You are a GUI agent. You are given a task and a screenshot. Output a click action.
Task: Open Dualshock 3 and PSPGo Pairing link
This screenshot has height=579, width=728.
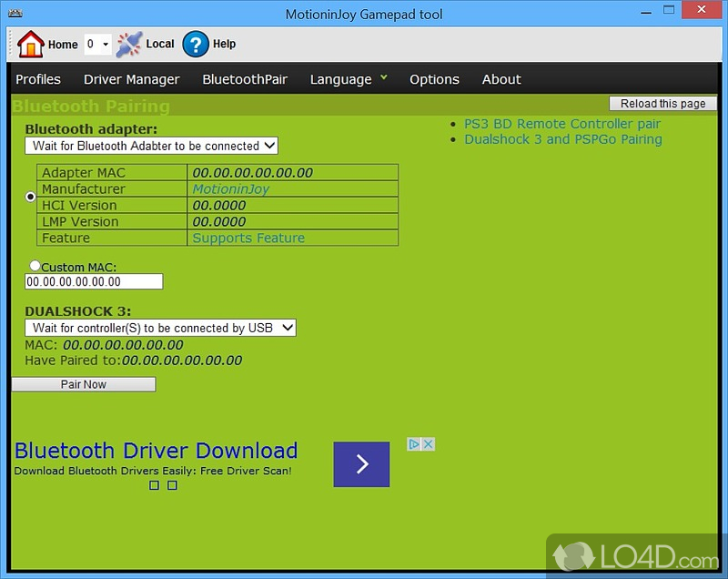click(x=563, y=139)
